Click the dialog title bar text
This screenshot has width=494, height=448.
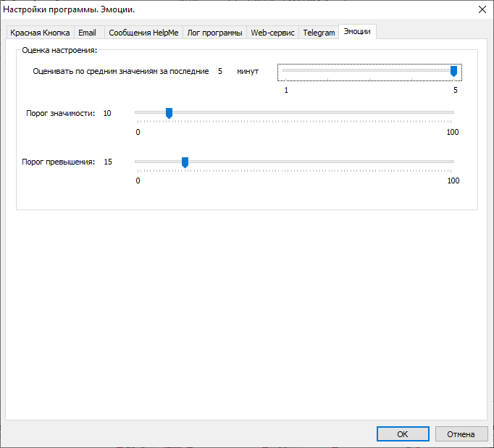pos(70,9)
